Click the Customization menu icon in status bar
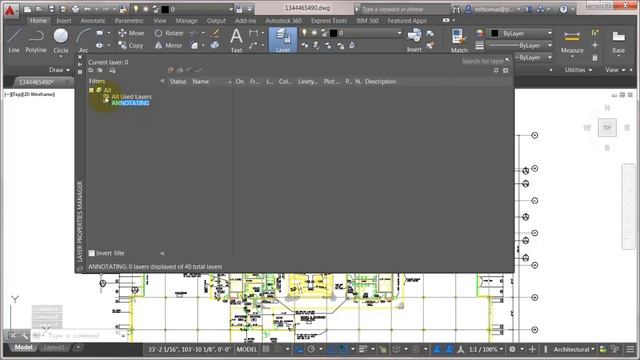 (x=630, y=349)
